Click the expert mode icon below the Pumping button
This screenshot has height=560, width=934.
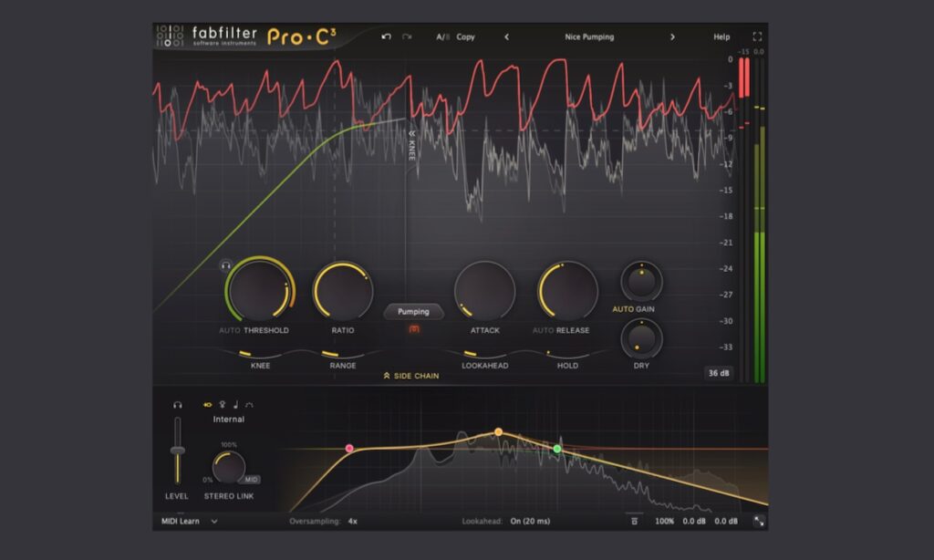[412, 328]
